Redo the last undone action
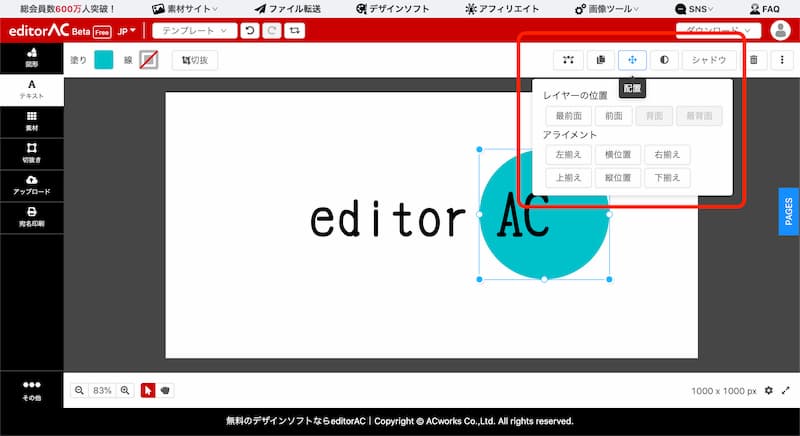Viewport: 800px width, 436px height. (x=272, y=31)
